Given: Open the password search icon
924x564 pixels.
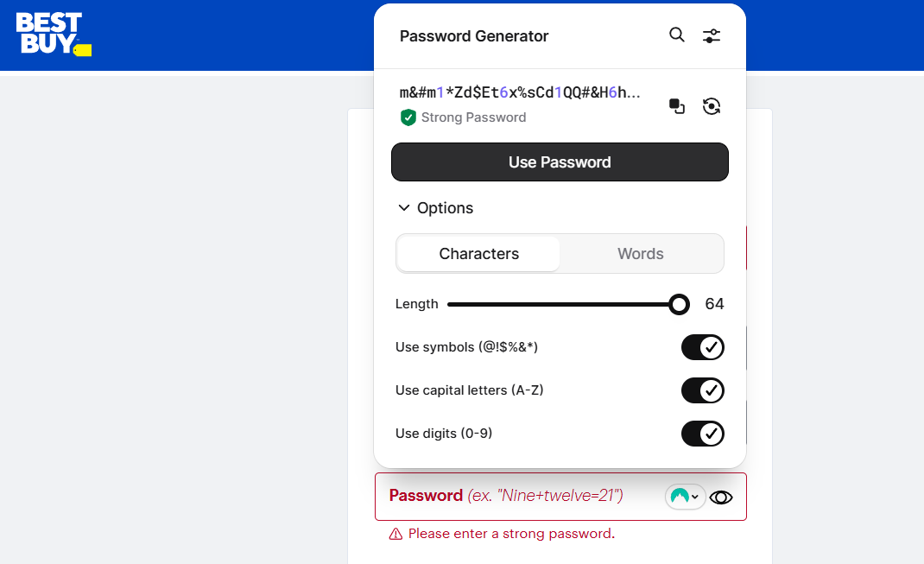Looking at the screenshot, I should (676, 35).
